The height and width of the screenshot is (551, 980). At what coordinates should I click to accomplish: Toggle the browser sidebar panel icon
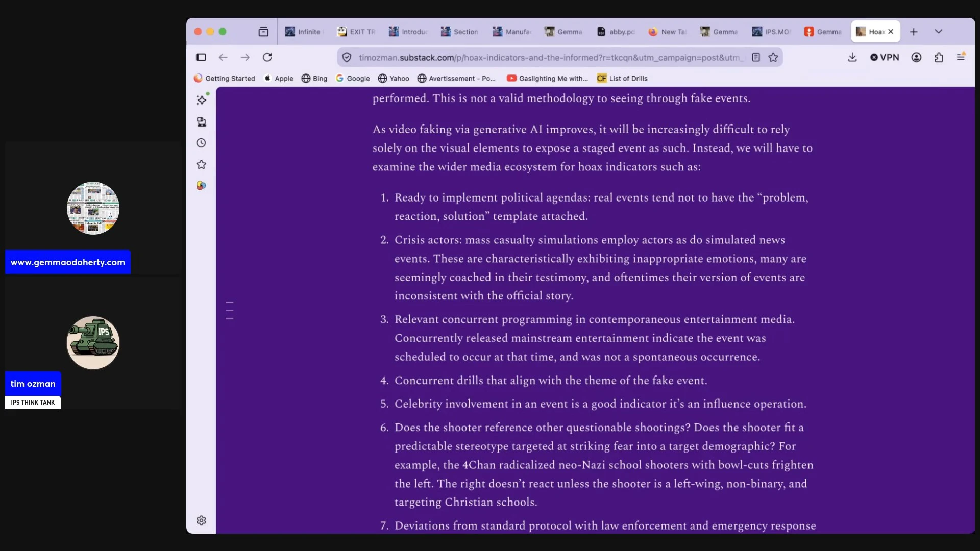pyautogui.click(x=201, y=57)
